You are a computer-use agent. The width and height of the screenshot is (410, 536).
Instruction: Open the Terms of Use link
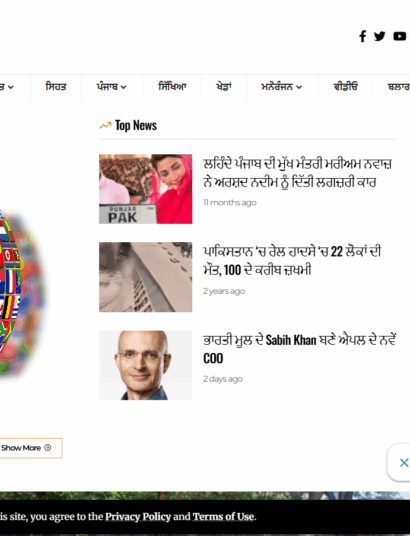click(223, 516)
